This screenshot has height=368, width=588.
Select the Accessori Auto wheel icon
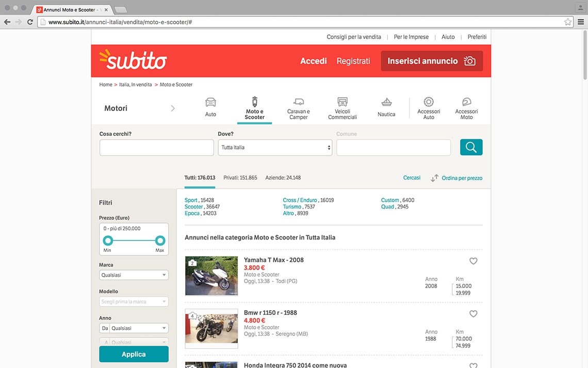pyautogui.click(x=429, y=102)
